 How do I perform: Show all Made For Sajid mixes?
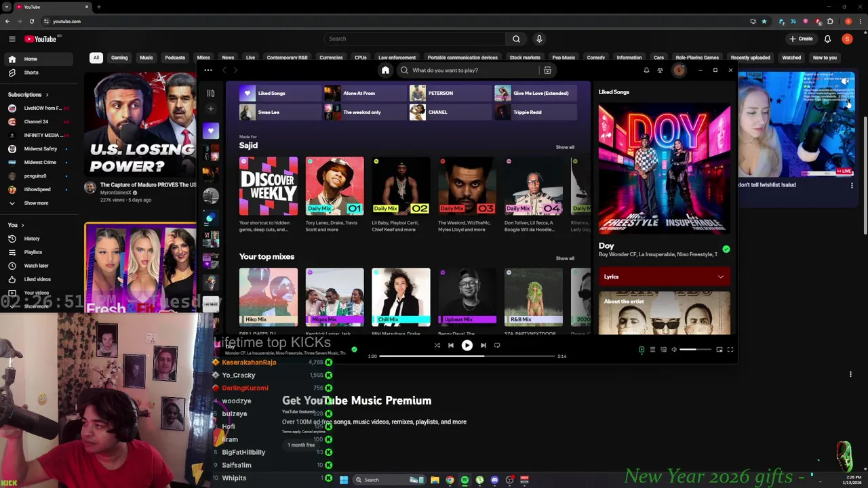tap(565, 147)
